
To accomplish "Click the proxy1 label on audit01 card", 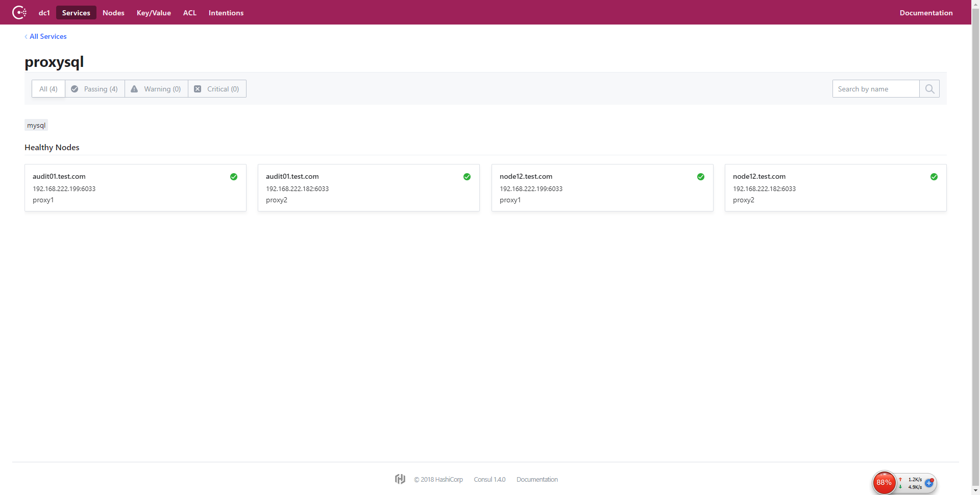I will coord(43,200).
